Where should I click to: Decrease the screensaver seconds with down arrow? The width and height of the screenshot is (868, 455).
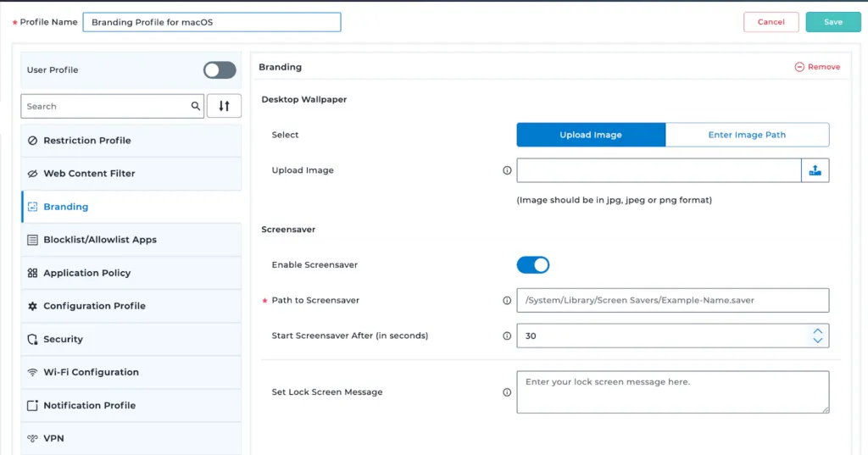coord(818,341)
